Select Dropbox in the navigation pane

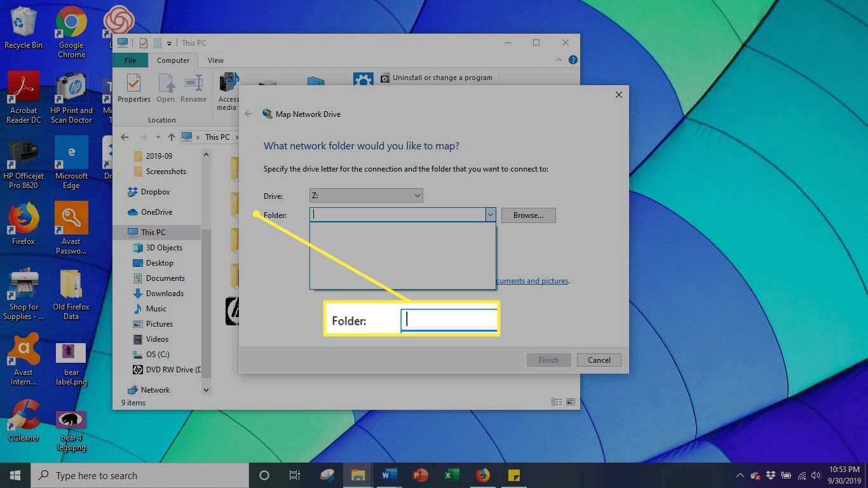(x=149, y=191)
